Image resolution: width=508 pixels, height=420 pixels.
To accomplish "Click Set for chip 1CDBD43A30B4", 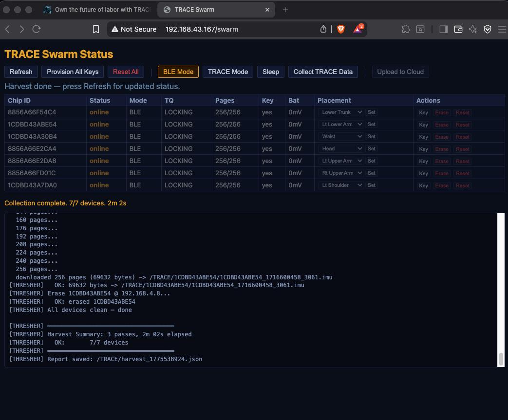I will point(372,137).
